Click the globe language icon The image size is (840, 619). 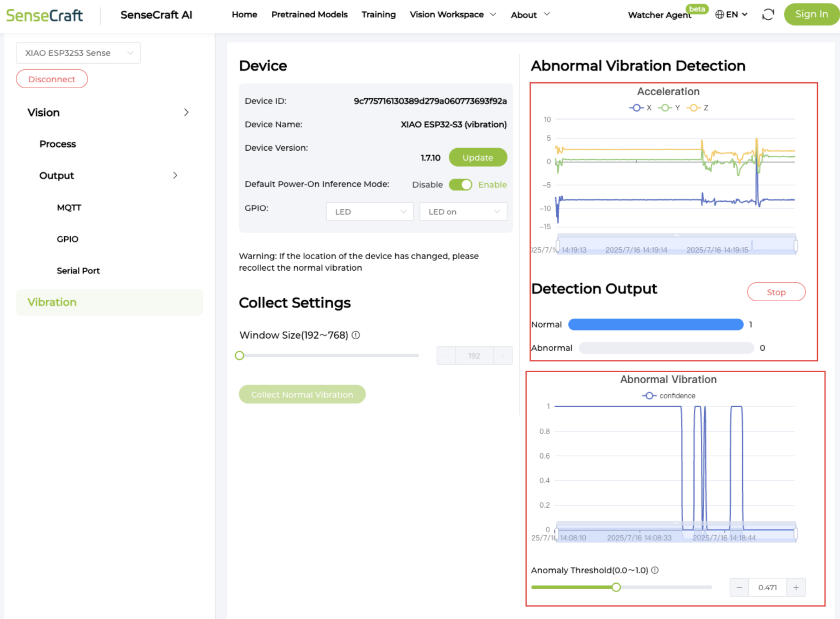720,15
